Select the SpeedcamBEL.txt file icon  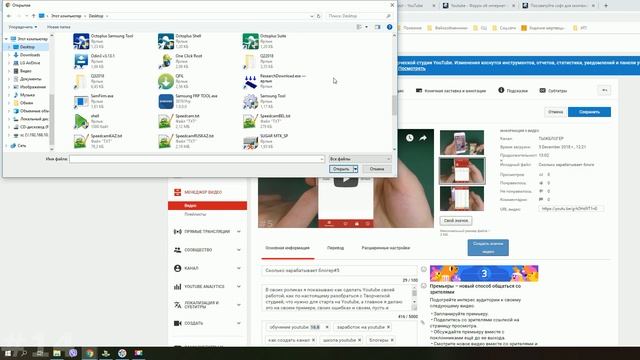coord(250,121)
